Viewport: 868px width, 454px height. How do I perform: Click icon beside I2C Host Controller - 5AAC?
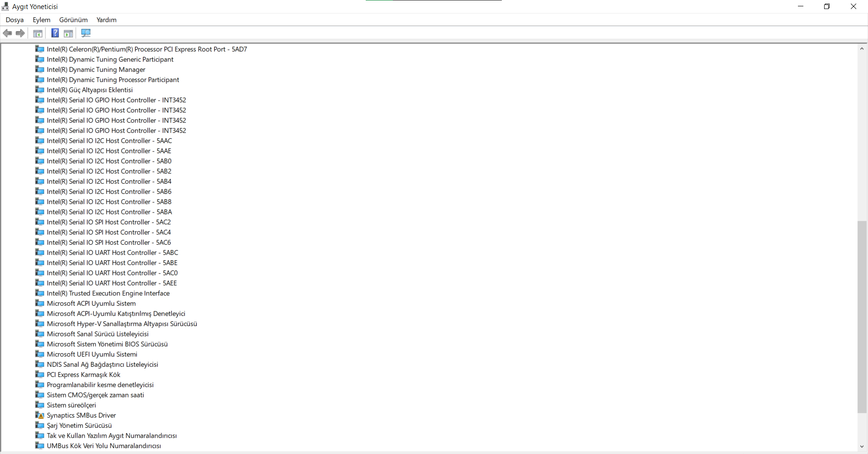coord(40,141)
